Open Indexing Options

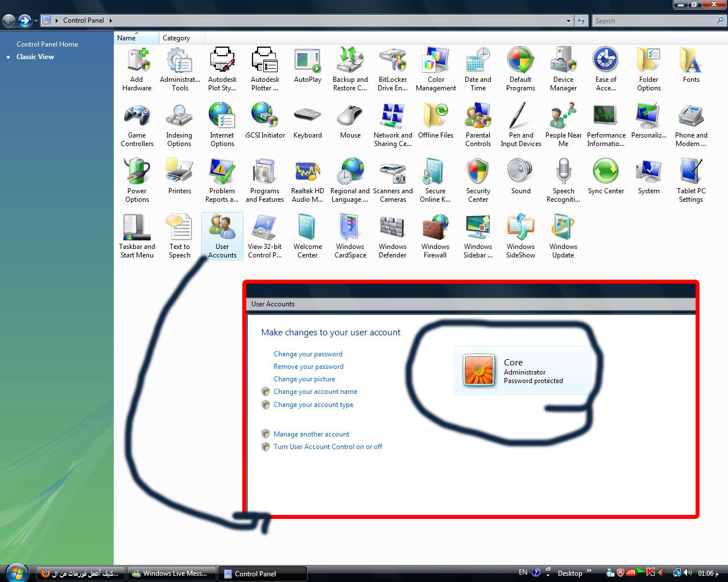coord(179,125)
